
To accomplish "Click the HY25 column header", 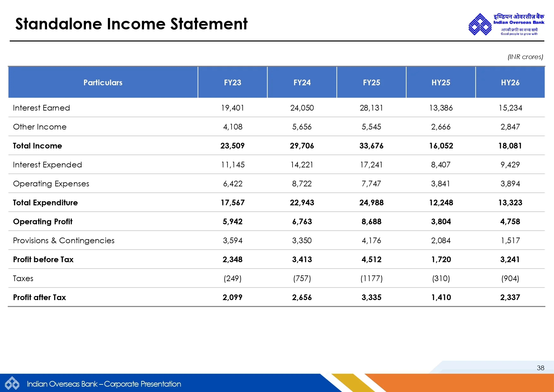I will 441,82.
